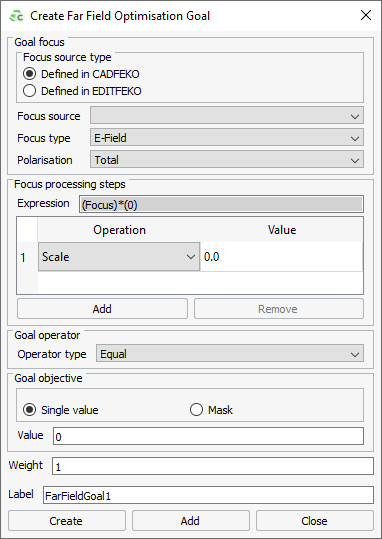The width and height of the screenshot is (382, 539).
Task: Expand the Polarisation Total dropdown
Action: pyautogui.click(x=227, y=160)
